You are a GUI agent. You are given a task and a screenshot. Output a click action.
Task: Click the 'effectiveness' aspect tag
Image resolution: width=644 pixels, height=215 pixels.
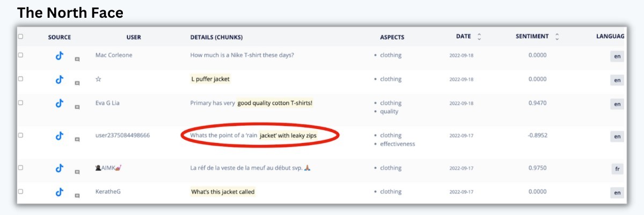coord(397,144)
